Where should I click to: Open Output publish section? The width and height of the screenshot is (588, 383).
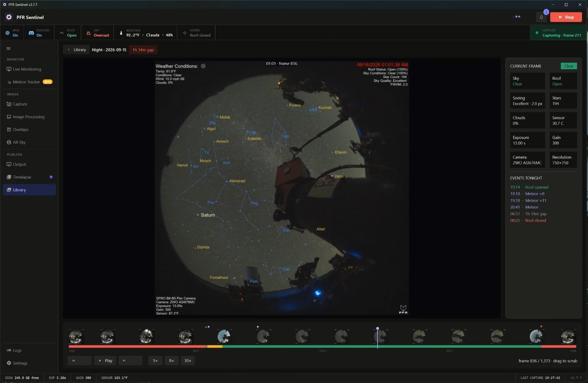click(x=29, y=164)
